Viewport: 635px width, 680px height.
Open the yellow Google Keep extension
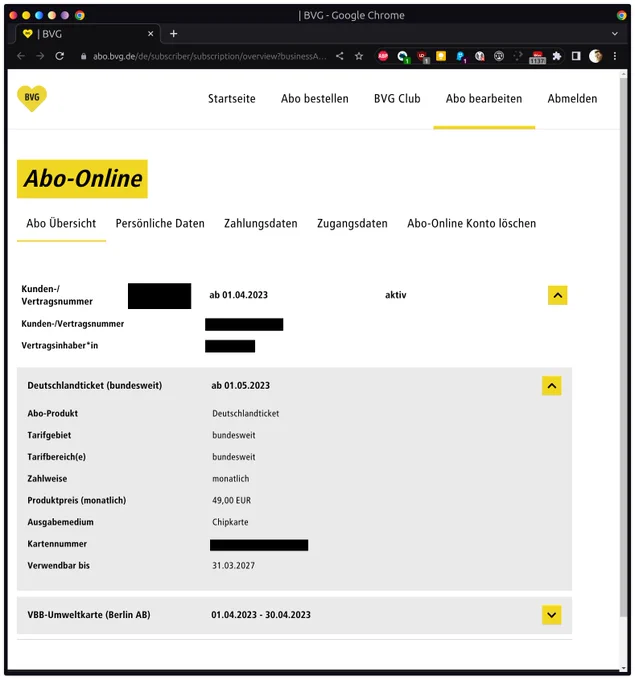[x=441, y=56]
